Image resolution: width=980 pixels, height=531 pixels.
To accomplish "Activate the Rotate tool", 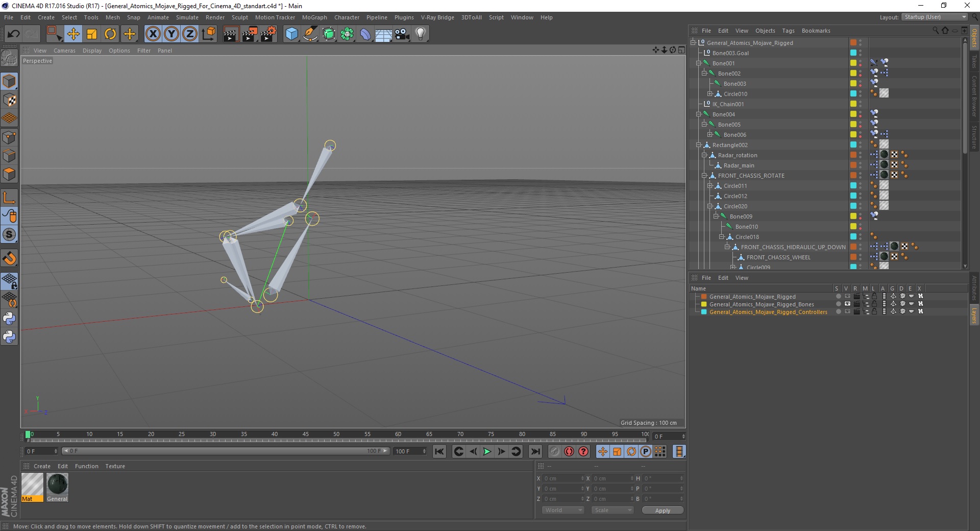I will click(x=110, y=34).
